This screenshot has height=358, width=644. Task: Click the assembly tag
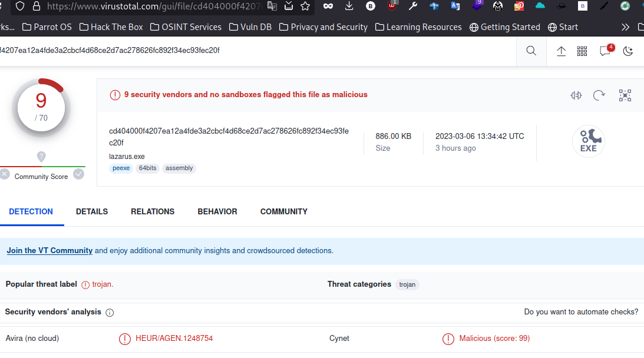(179, 168)
